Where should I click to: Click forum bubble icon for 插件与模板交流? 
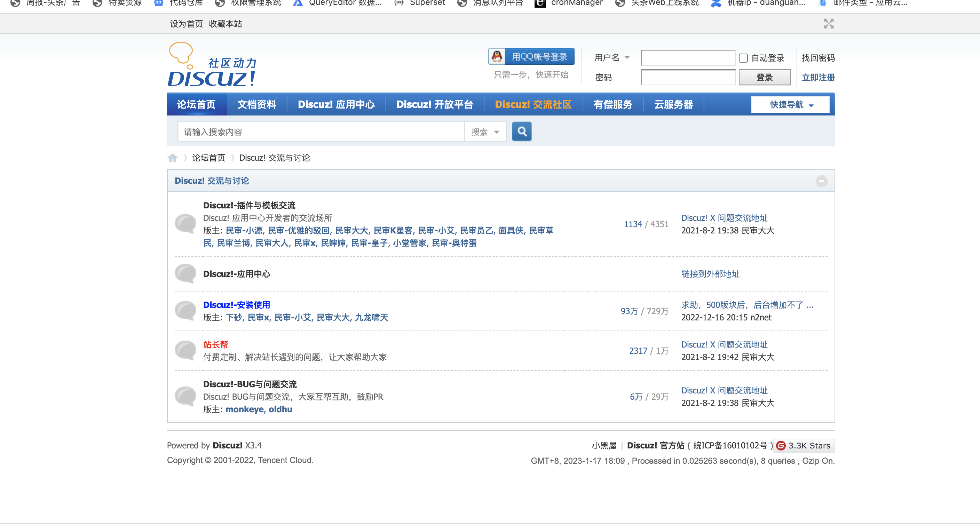click(185, 224)
